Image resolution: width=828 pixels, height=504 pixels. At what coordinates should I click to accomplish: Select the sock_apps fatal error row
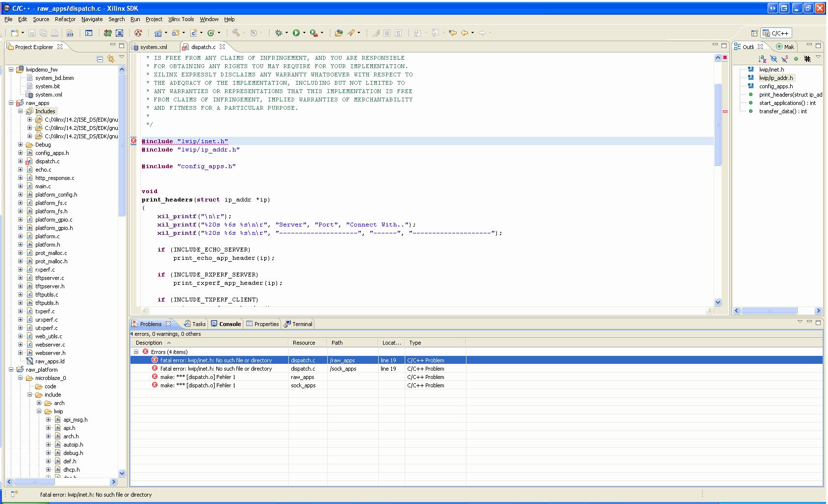[216, 369]
